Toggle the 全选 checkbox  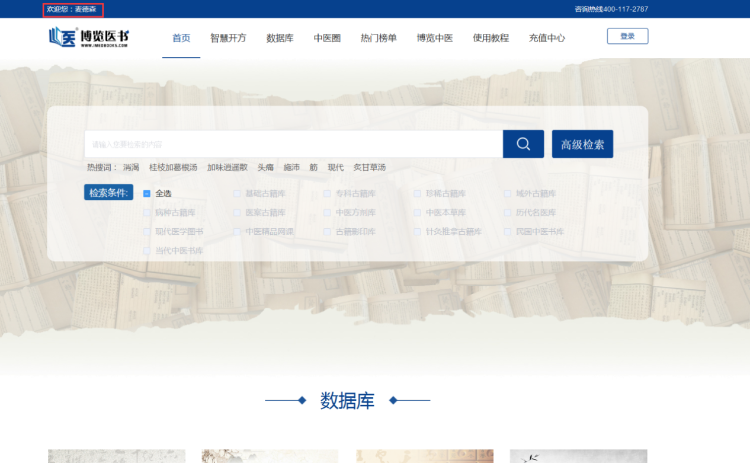coord(147,193)
